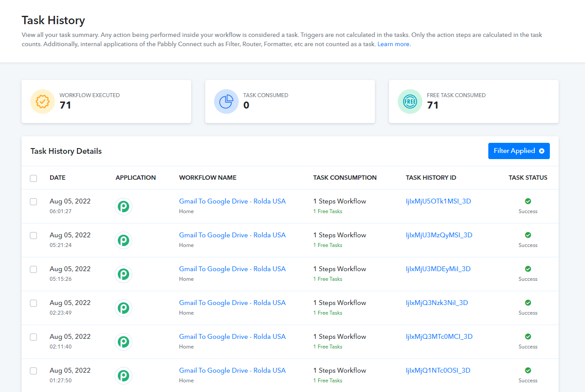Open task history ID IjIxMjU3MzQyMSI_3D
Image resolution: width=585 pixels, height=392 pixels.
[x=439, y=235]
